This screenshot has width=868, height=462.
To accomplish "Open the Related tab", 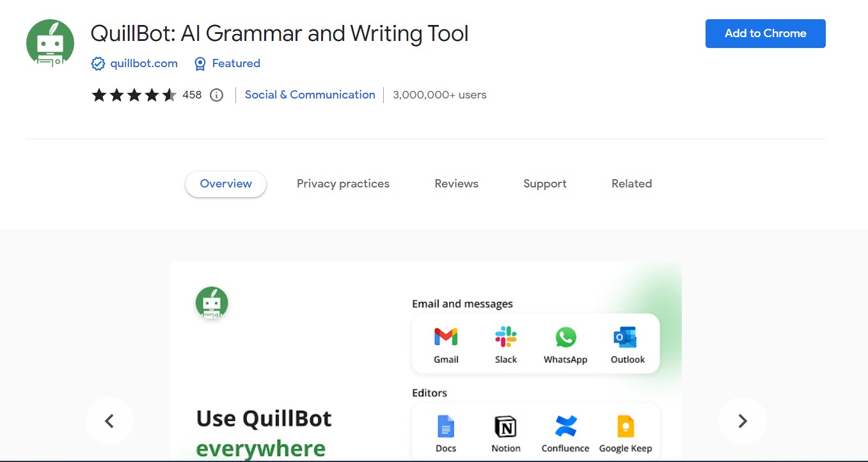I will (631, 184).
